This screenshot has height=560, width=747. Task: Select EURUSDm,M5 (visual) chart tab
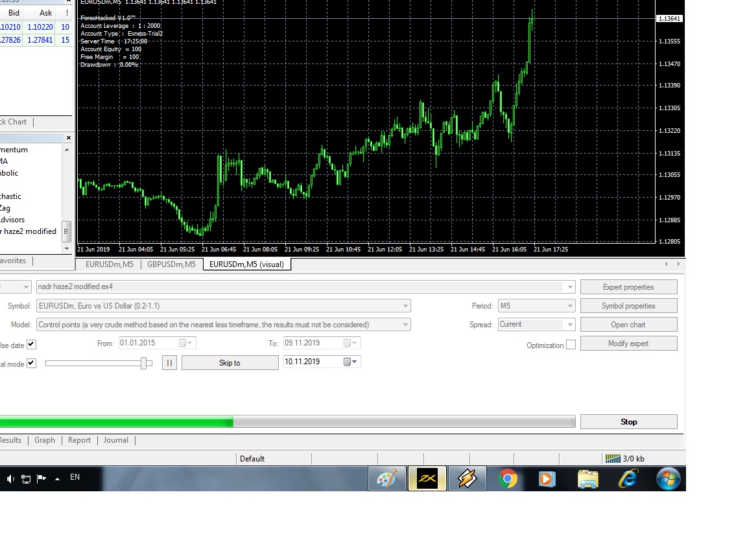tap(247, 264)
